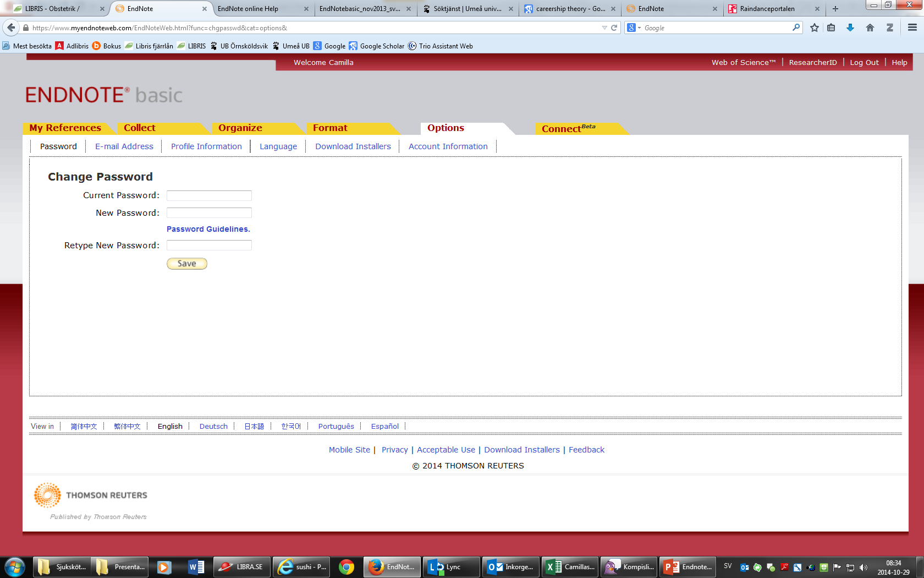Select the Download Installers sub-tab

point(353,146)
